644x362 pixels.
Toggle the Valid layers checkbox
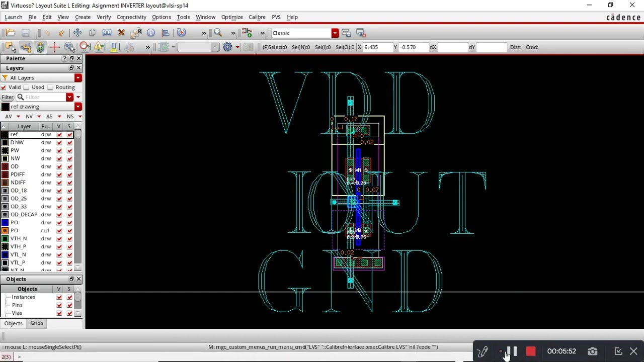(x=4, y=87)
